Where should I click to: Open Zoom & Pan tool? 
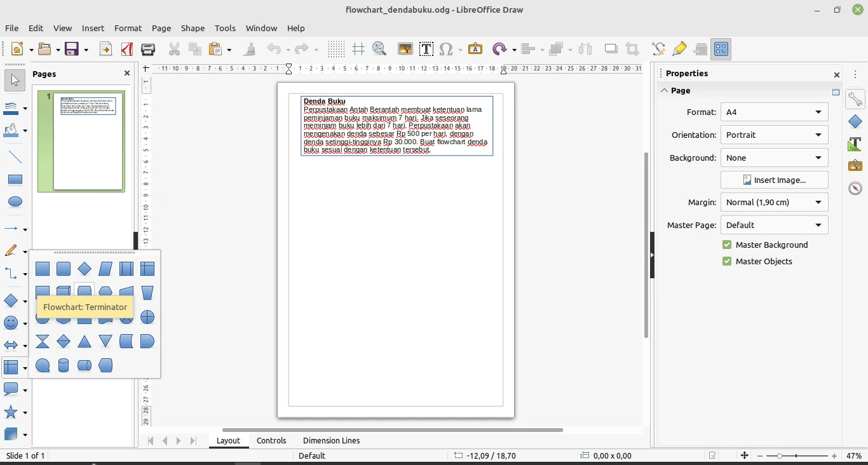click(x=379, y=49)
